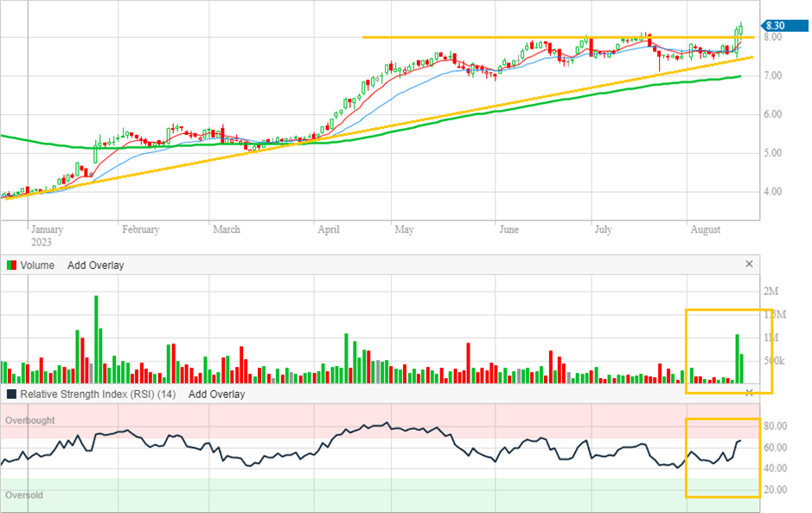The width and height of the screenshot is (812, 513).
Task: Click the red-green Volume legend icon
Action: [x=10, y=266]
